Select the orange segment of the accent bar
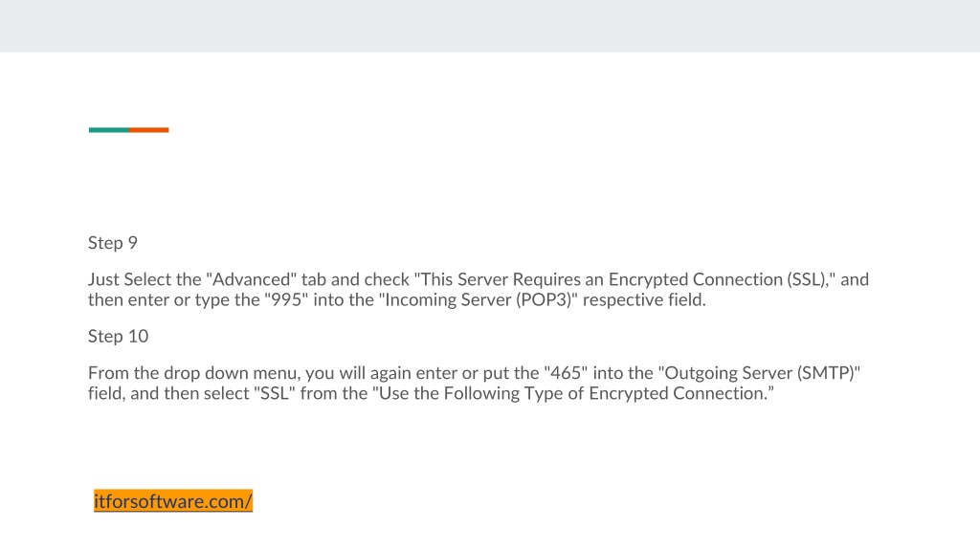The width and height of the screenshot is (980, 551). point(148,130)
